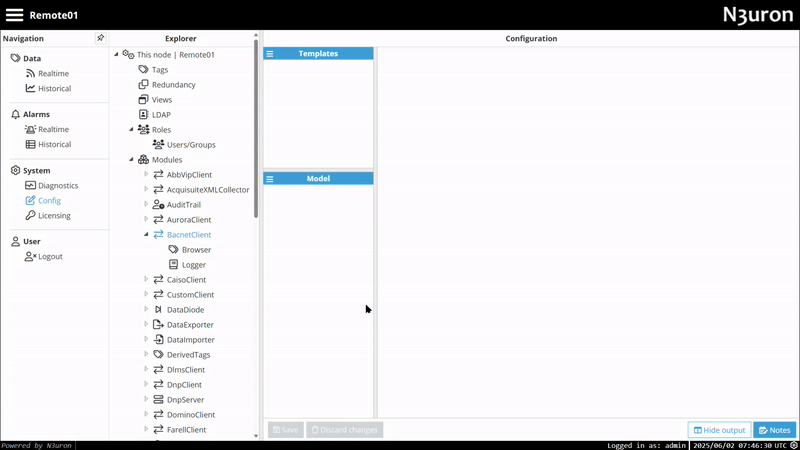Select the CustomClient module

click(190, 295)
